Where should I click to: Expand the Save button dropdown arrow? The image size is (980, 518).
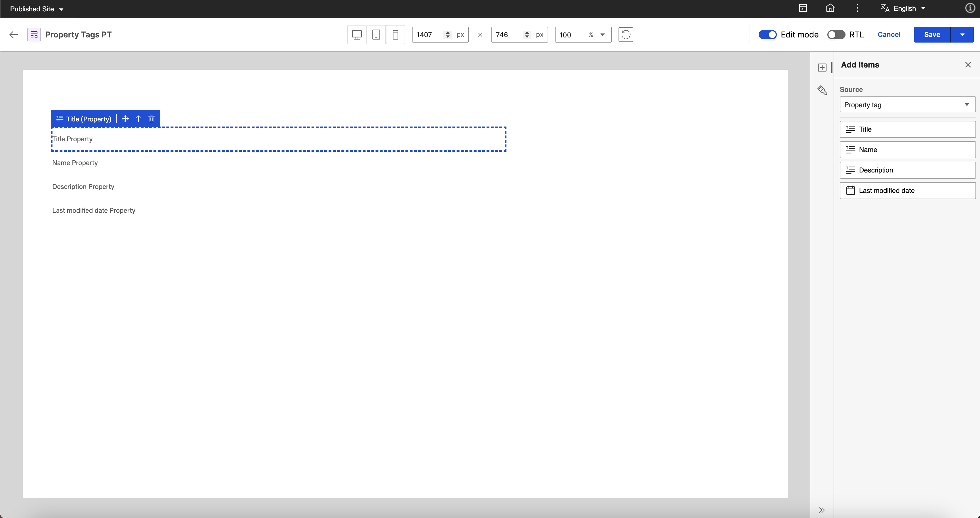point(962,35)
